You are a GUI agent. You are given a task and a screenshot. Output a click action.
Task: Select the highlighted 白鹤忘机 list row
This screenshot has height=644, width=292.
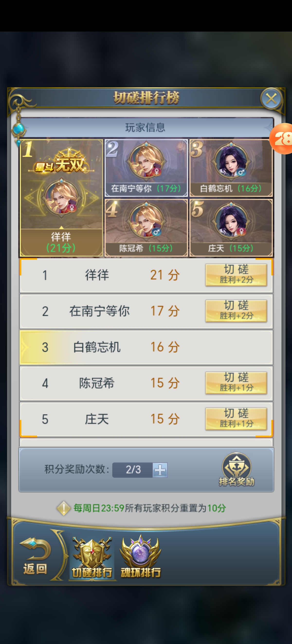[146, 347]
